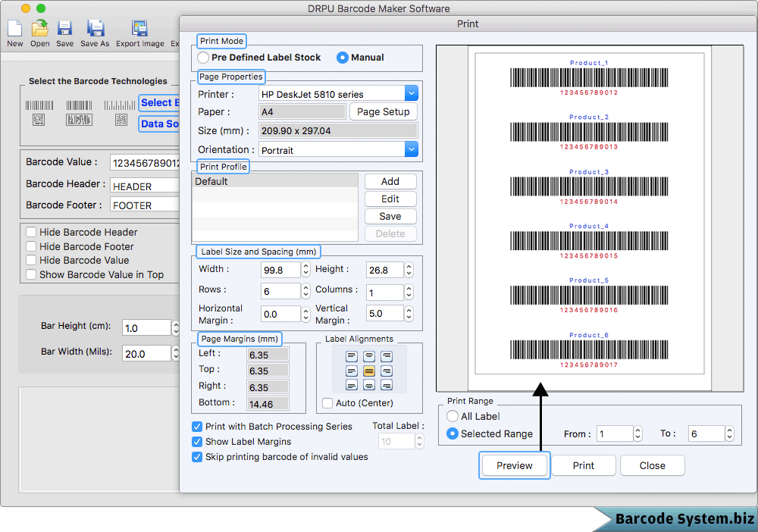Click the New document toolbar icon

[14, 29]
